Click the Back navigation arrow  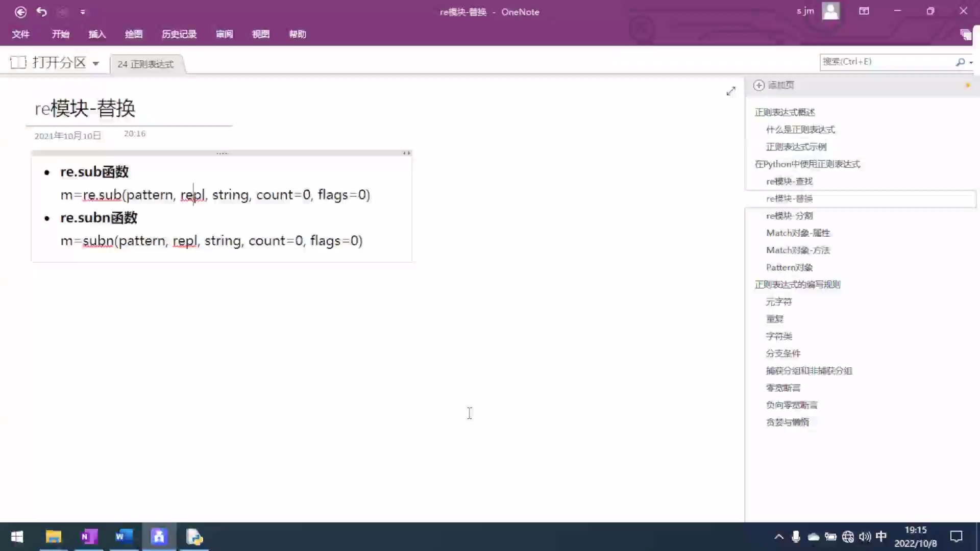tap(20, 11)
